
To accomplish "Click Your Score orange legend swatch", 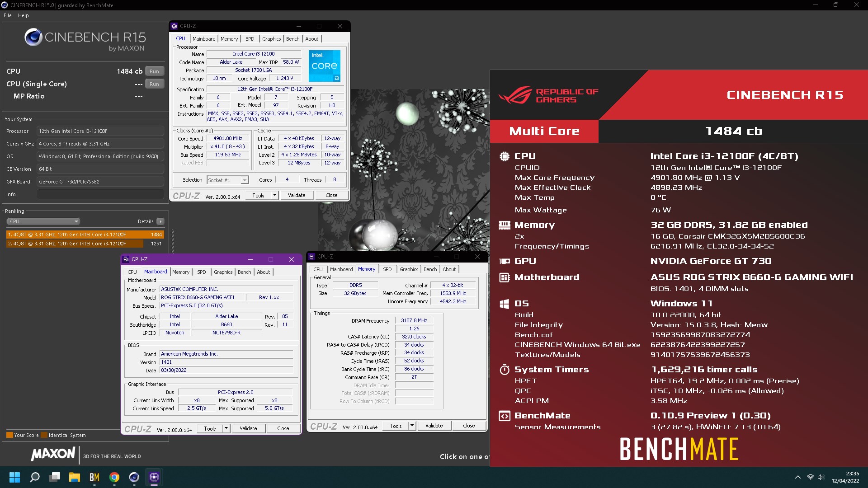I will coord(9,435).
